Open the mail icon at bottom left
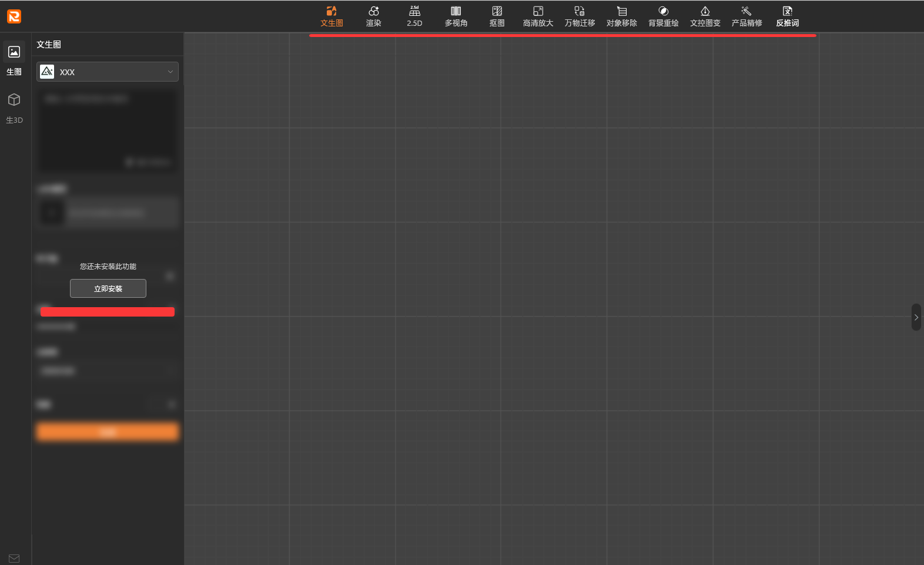 pyautogui.click(x=14, y=558)
